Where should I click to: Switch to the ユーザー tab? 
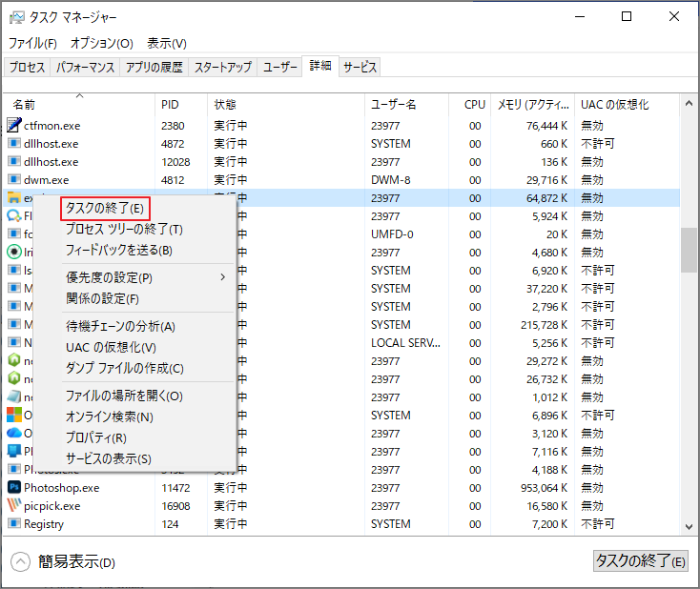click(280, 67)
